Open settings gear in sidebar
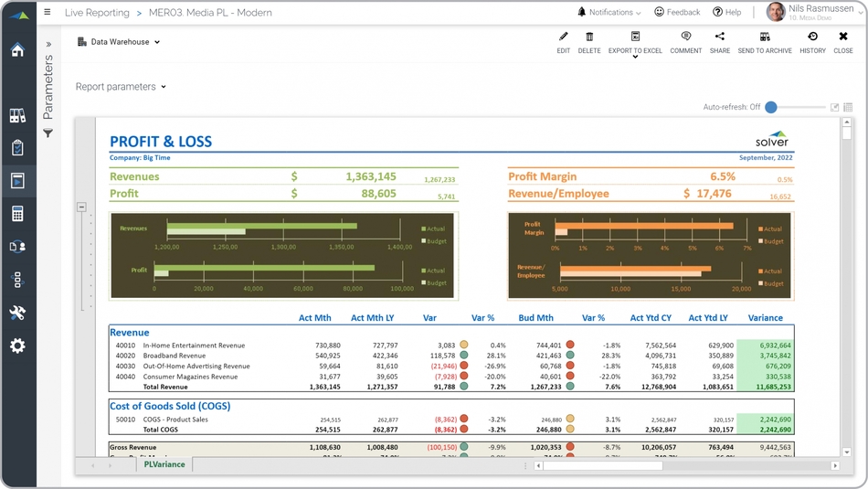This screenshot has height=489, width=868. [17, 345]
